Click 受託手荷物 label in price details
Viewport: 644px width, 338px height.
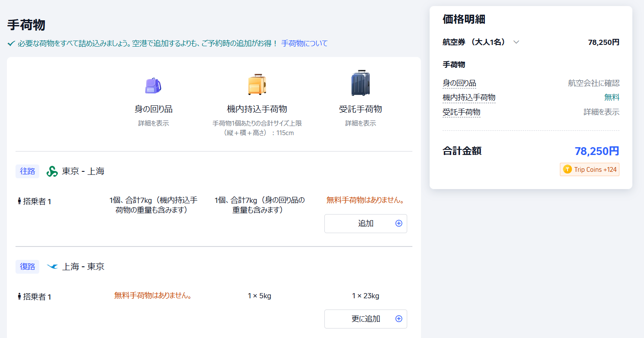[x=461, y=112]
